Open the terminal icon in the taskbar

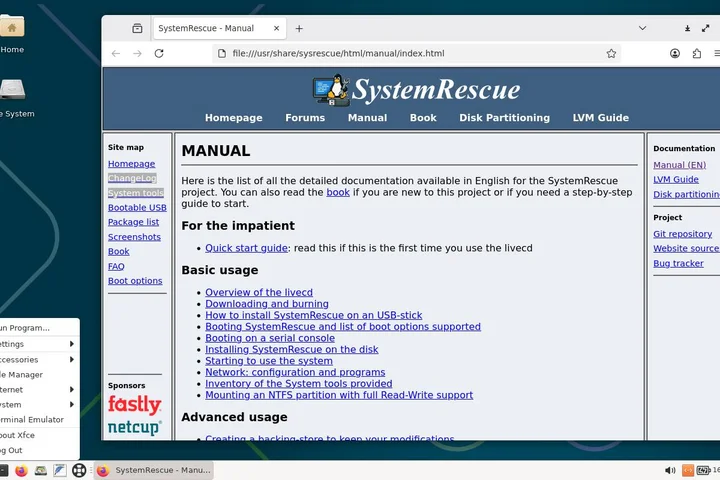pos(4,470)
